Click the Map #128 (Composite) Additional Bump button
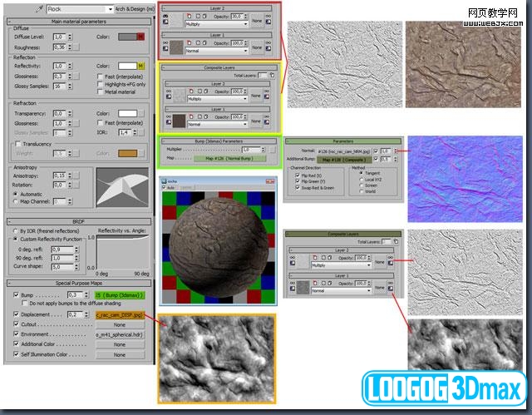 (x=344, y=160)
